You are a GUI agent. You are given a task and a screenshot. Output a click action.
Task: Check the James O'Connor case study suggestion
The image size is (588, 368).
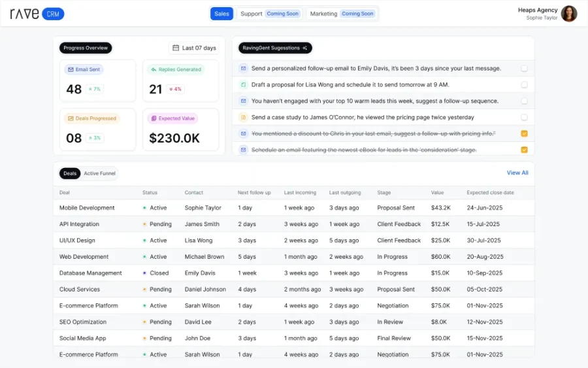[524, 118]
